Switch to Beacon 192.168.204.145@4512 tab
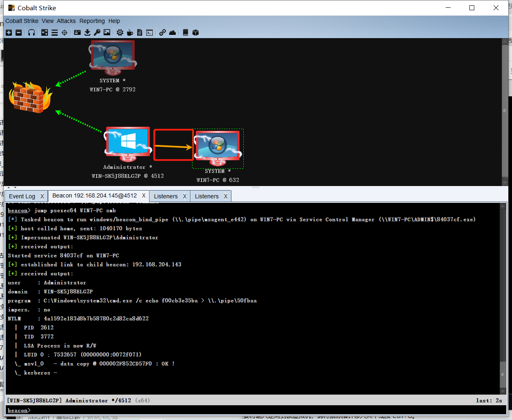The image size is (512, 420). 95,195
